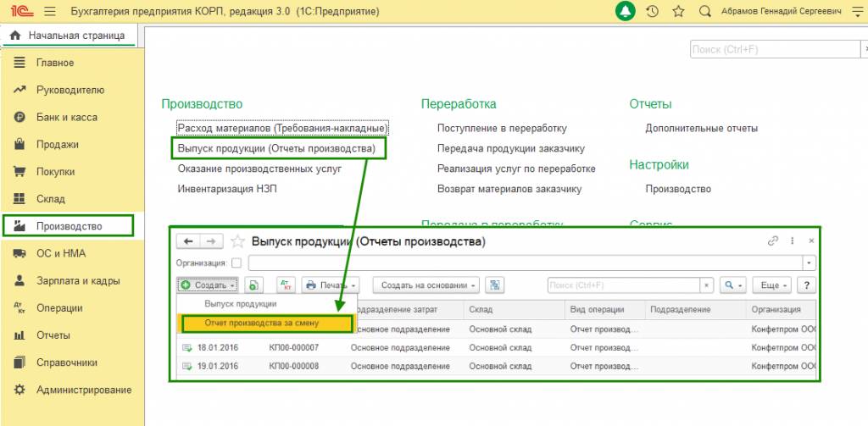The width and height of the screenshot is (868, 426).
Task: Open Дополнительные отчеты link
Action: coord(701,129)
